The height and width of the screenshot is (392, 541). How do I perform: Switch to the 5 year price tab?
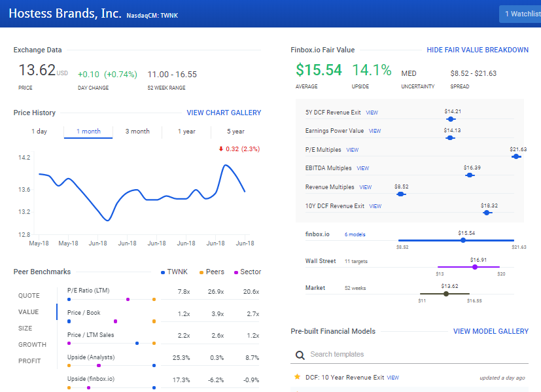pos(236,132)
